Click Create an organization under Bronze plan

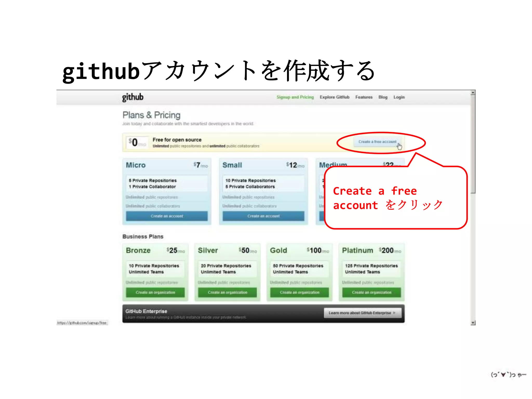pyautogui.click(x=155, y=292)
